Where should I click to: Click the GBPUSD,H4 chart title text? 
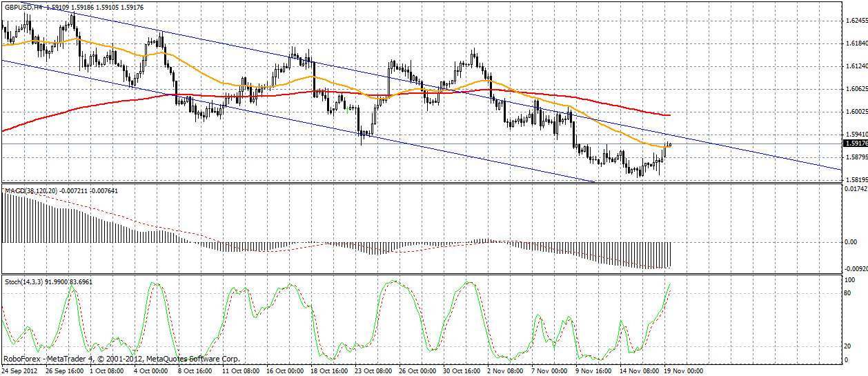(23, 6)
